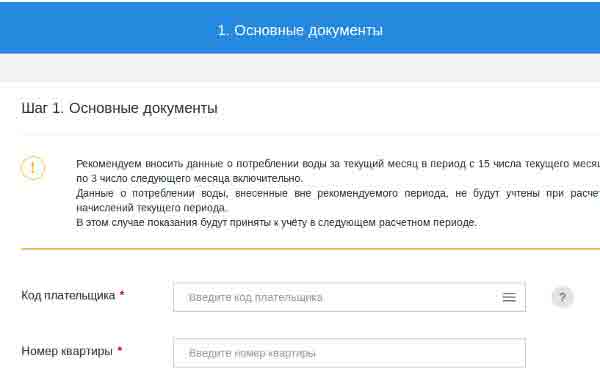
Task: Click the 'Код плательщика' field label
Action: click(x=68, y=296)
